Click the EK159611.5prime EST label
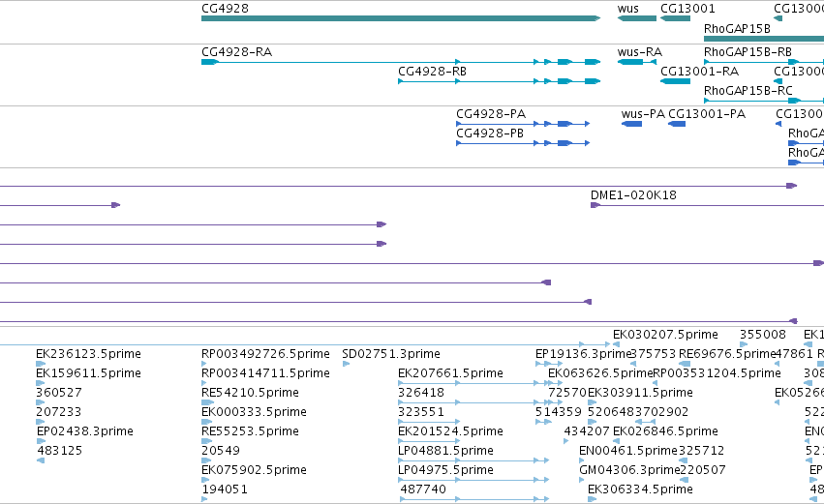This screenshot has height=504, width=824. point(88,373)
